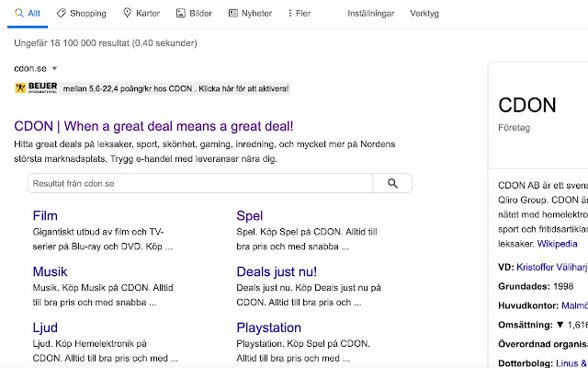Go to the Nyheter tab
The image size is (588, 368).
[x=250, y=14]
